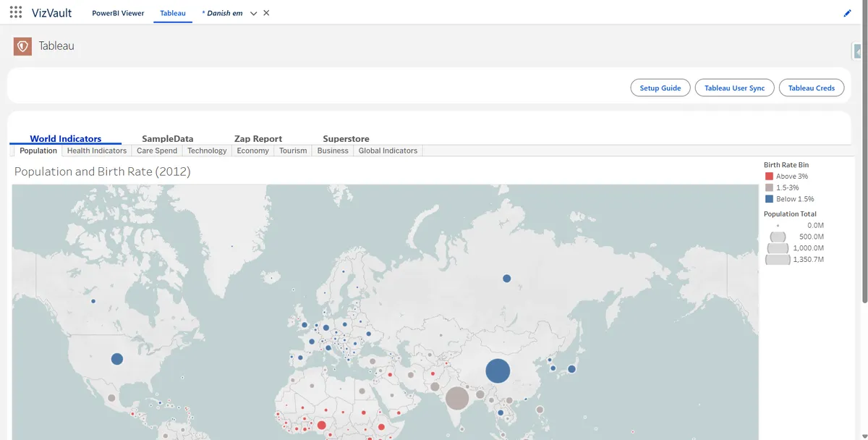The height and width of the screenshot is (440, 868).
Task: Open the Care Spend sheet tab
Action: [x=157, y=151]
